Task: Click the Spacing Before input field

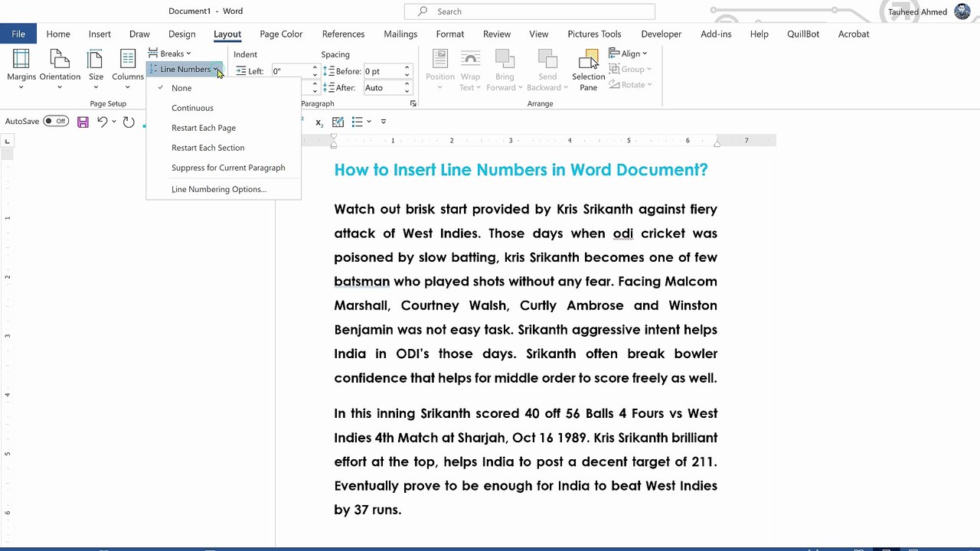Action: pos(382,71)
